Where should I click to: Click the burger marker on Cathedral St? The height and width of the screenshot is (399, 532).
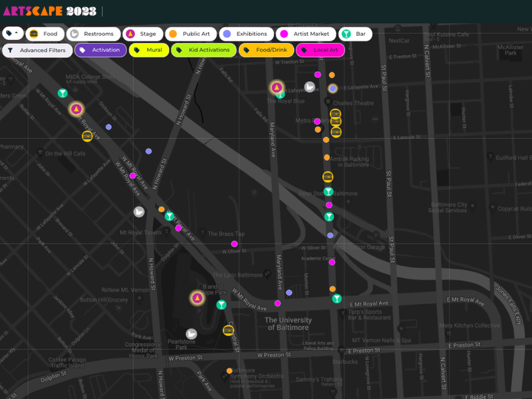pos(227,330)
